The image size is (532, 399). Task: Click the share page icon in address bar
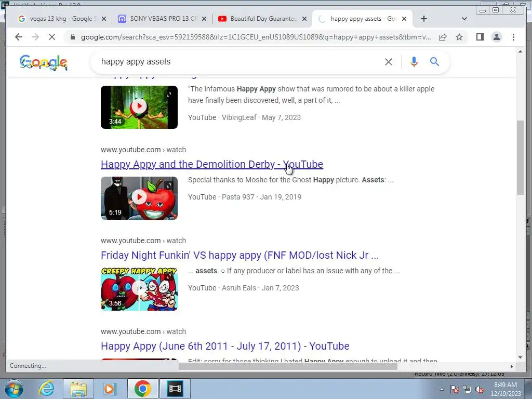[x=443, y=37]
